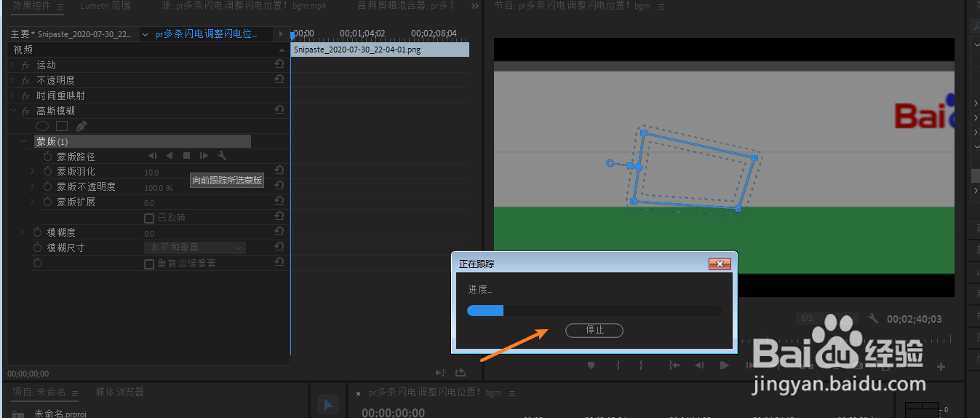The image size is (980, 418).
Task: Switch to the Lumetri 范围 tab
Action: (106, 6)
